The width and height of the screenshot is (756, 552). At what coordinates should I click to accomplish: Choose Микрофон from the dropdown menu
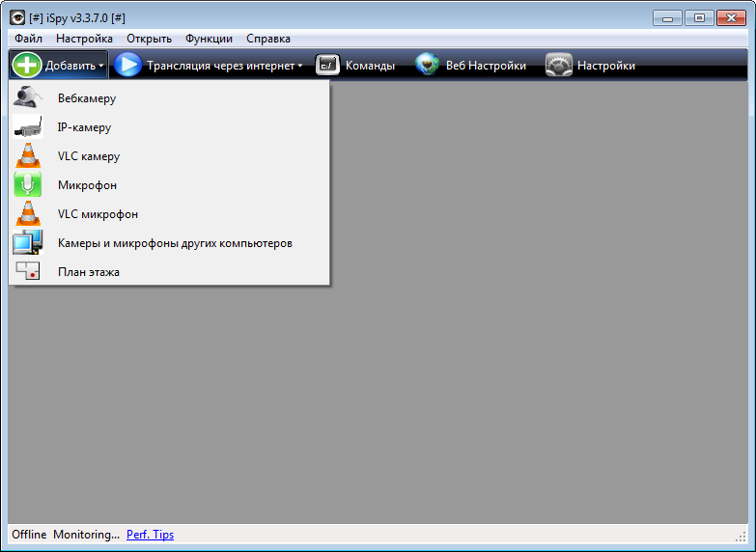point(169,184)
